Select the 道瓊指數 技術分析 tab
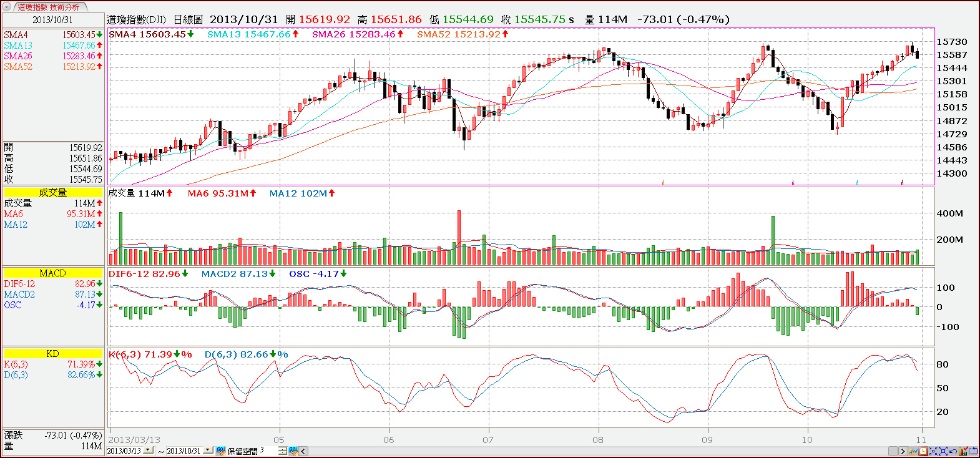Image resolution: width=980 pixels, height=458 pixels. tap(49, 7)
